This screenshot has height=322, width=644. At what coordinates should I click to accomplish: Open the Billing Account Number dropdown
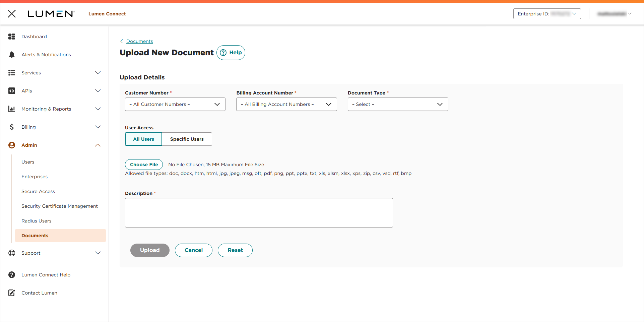(x=286, y=104)
